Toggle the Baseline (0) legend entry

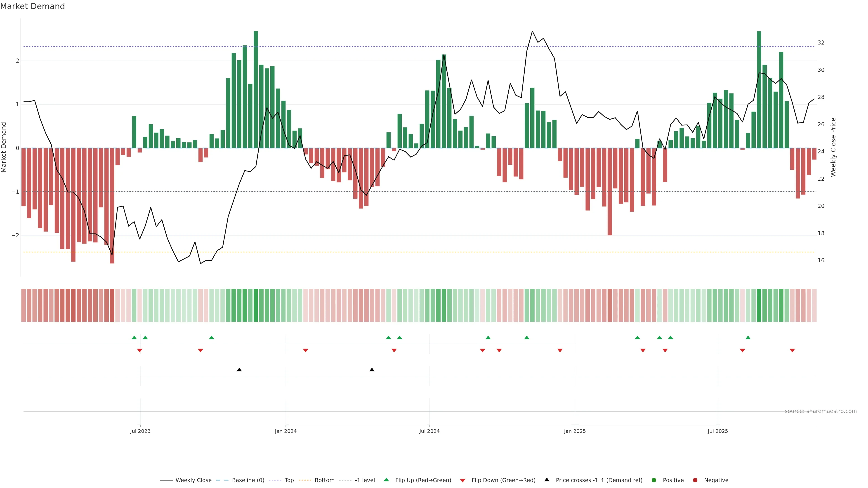248,480
